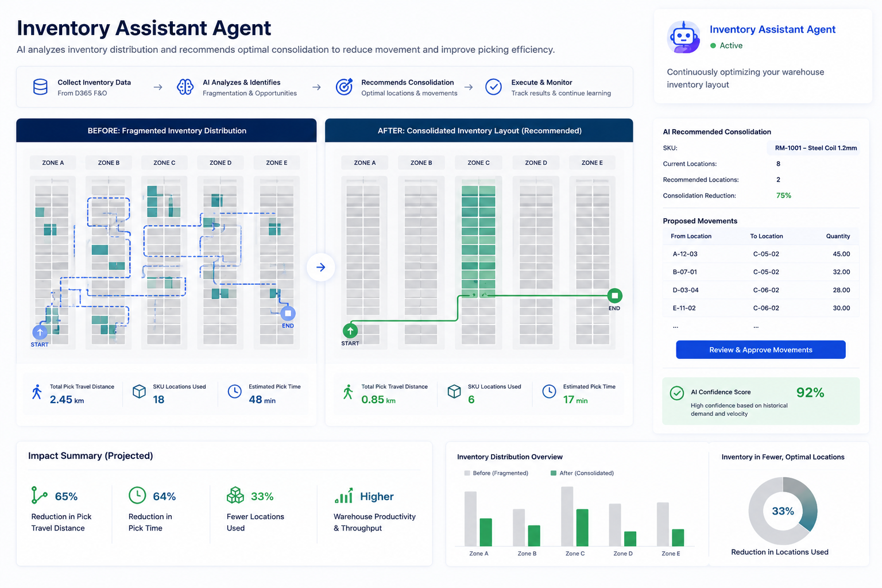Click the blue walking-person Travel Distance icon

click(x=37, y=392)
